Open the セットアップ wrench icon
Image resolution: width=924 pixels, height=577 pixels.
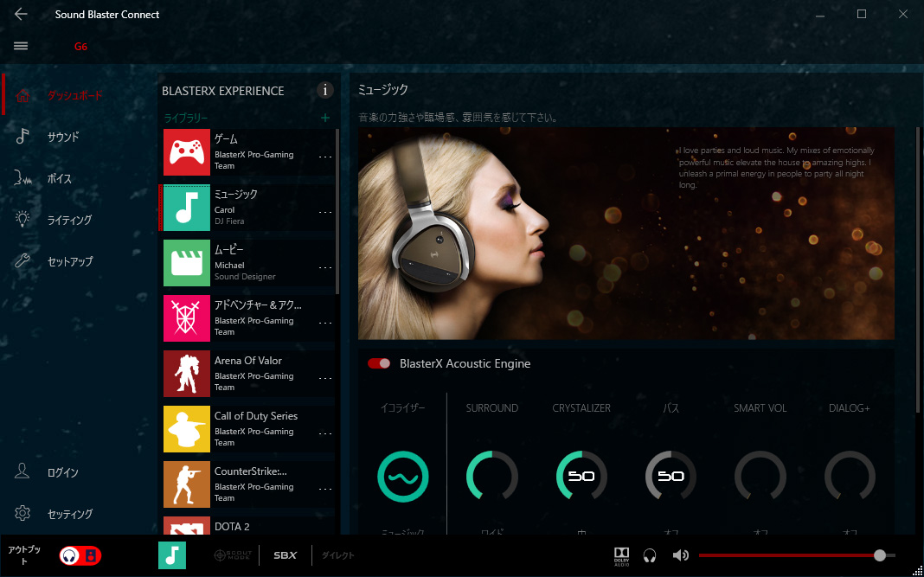click(22, 260)
